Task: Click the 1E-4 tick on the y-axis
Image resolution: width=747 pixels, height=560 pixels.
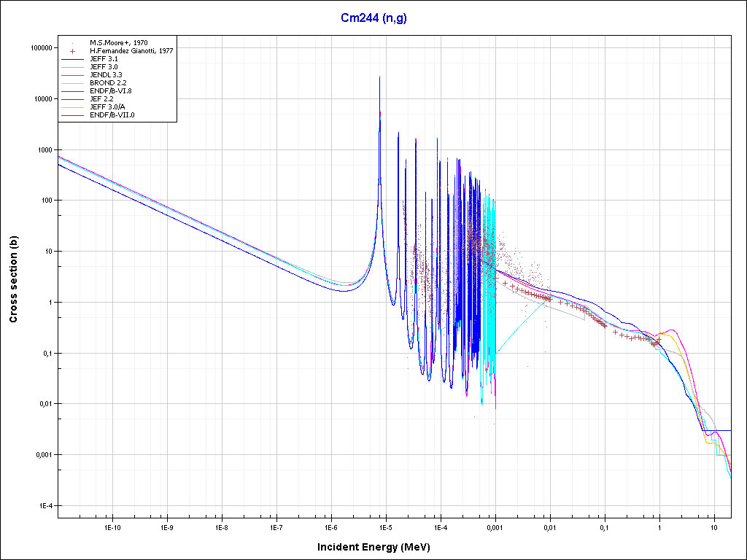Action: (45, 506)
